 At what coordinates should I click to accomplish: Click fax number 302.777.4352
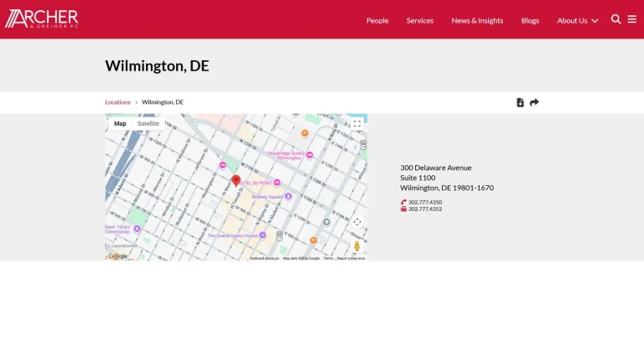tap(425, 209)
